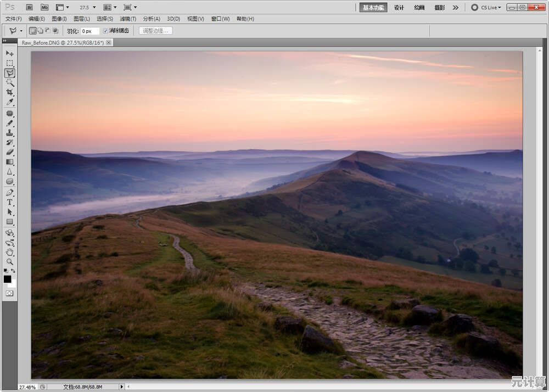This screenshot has height=392, width=549.
Task: Pick the Clone Stamp tool
Action: (x=10, y=132)
